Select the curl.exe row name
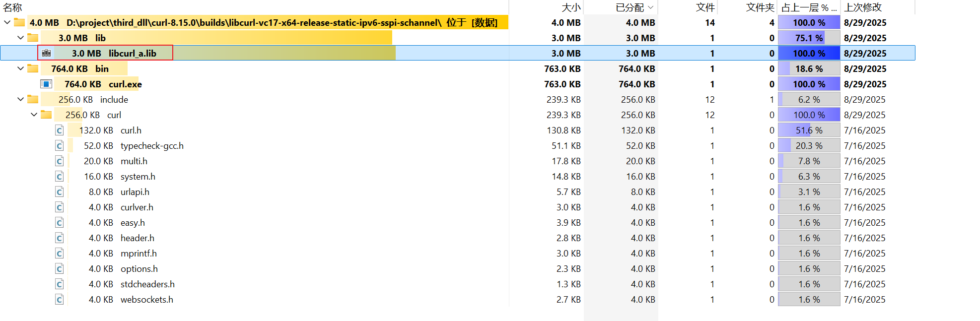Screen dimensions: 980x321 (x=125, y=84)
